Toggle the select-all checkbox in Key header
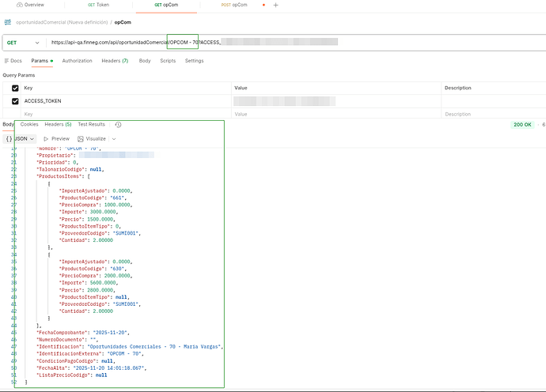 tap(15, 88)
